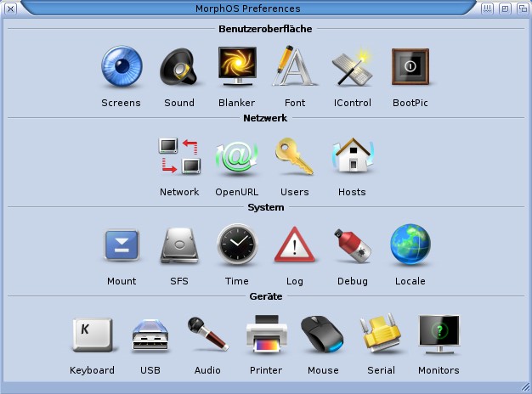532x394 pixels.
Task: Open the Hosts house icon
Action: [x=353, y=155]
